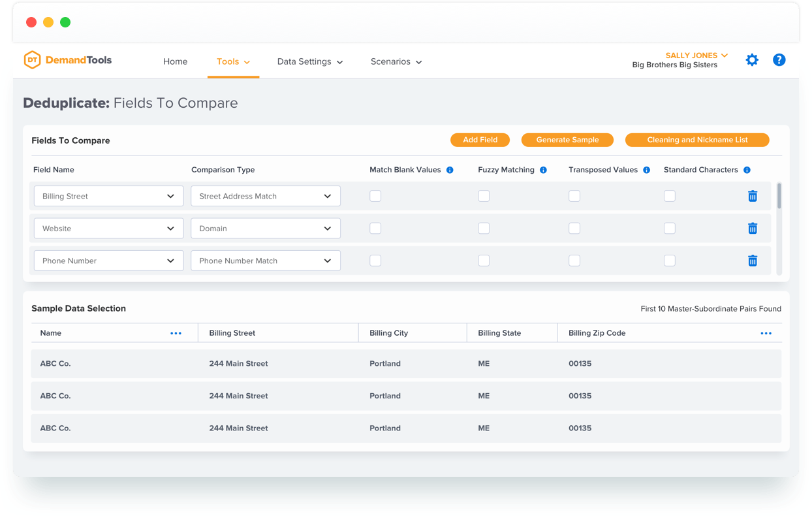Click 'Big Brothers Big Sisters' organization text
Image resolution: width=812 pixels, height=516 pixels.
coord(674,65)
